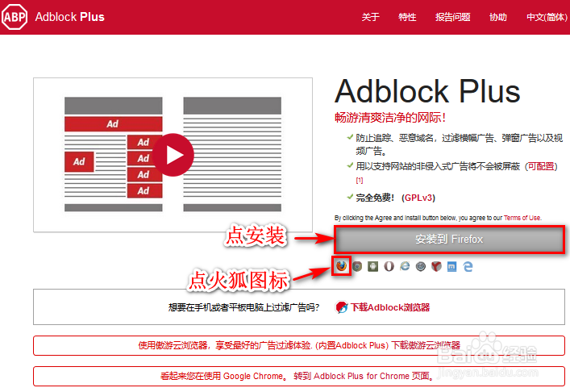Image resolution: width=570 pixels, height=392 pixels.
Task: Click the video preview thumbnail ad illustration
Action: point(173,155)
